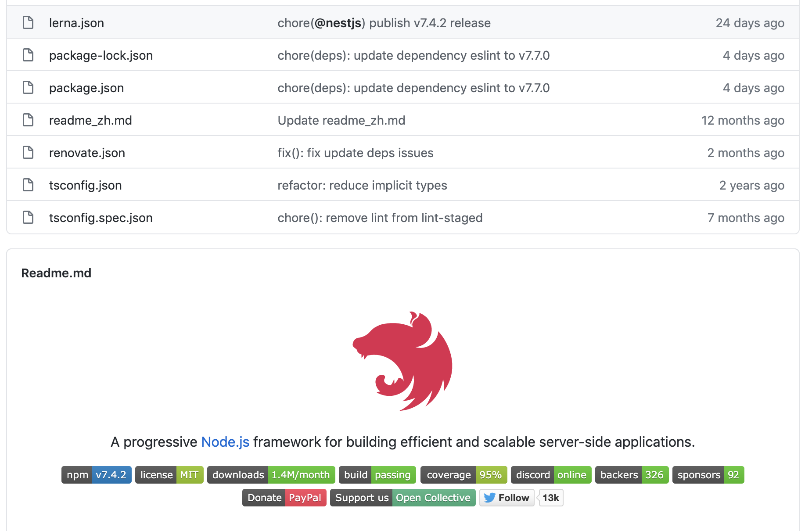This screenshot has width=812, height=531.
Task: Open the tsconfig.json file
Action: click(x=85, y=185)
